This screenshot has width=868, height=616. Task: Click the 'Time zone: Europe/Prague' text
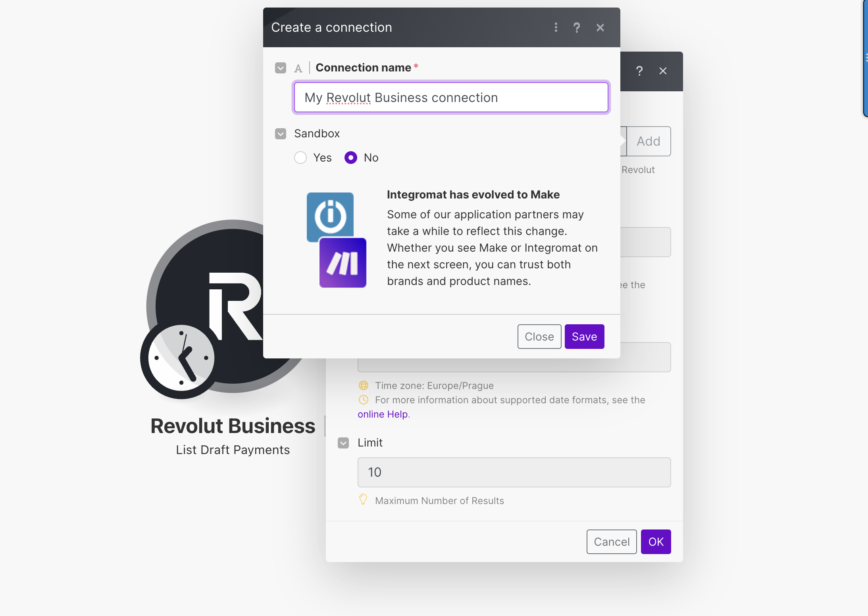tap(434, 385)
